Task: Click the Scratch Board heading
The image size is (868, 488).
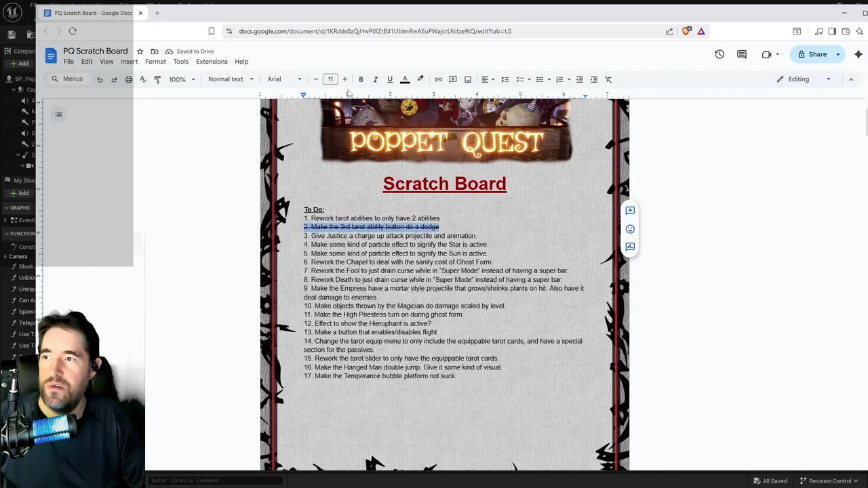Action: click(445, 184)
